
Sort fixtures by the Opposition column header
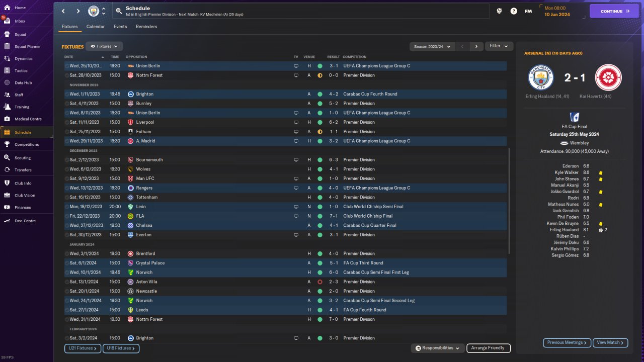(136, 57)
